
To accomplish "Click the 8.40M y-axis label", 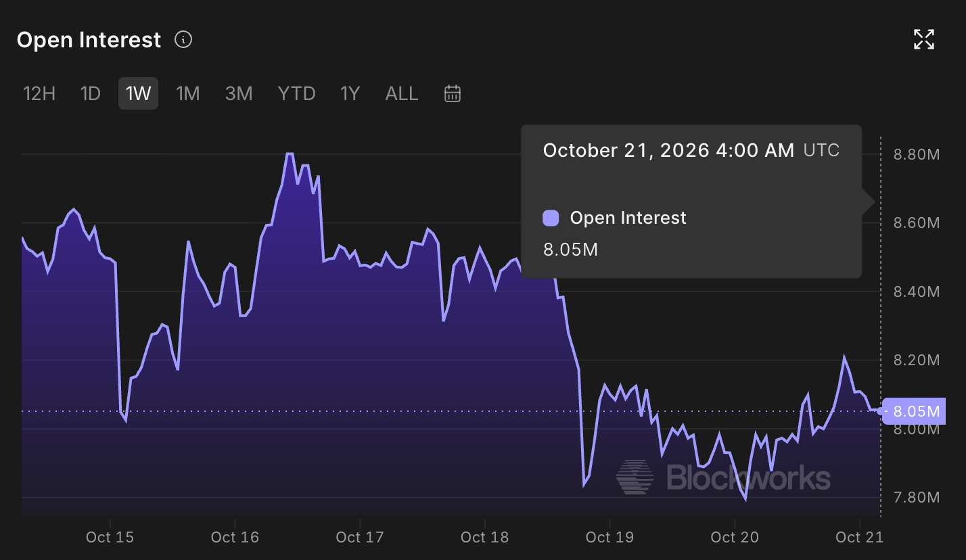I will pos(917,292).
